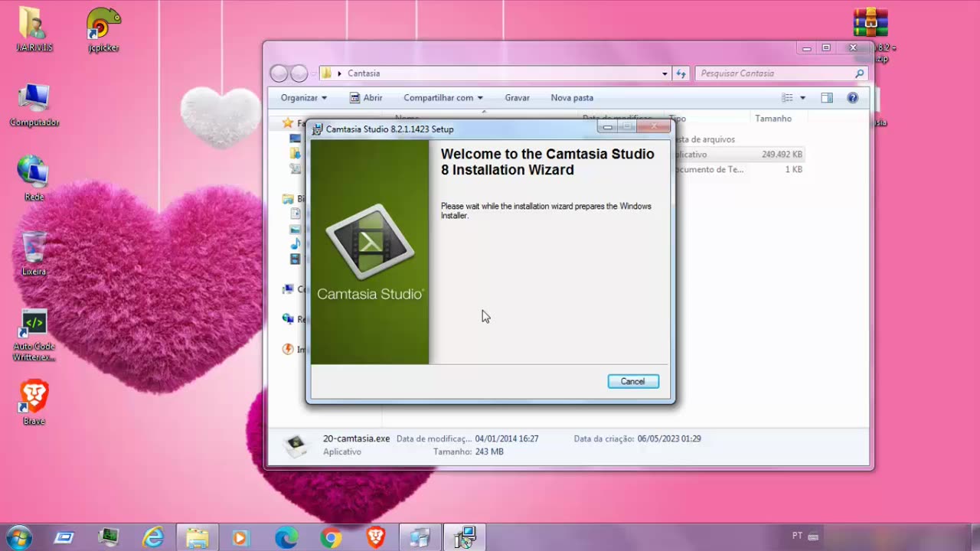Select the 1 KB document row
This screenshot has width=980, height=551.
[x=739, y=170]
